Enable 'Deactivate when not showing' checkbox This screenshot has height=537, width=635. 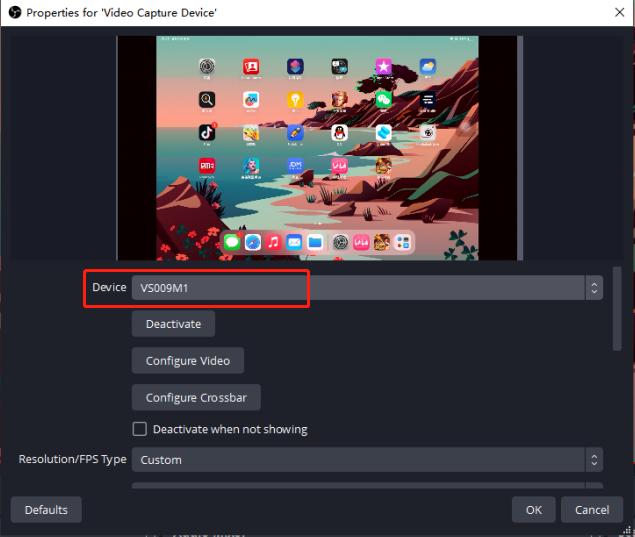coord(140,429)
